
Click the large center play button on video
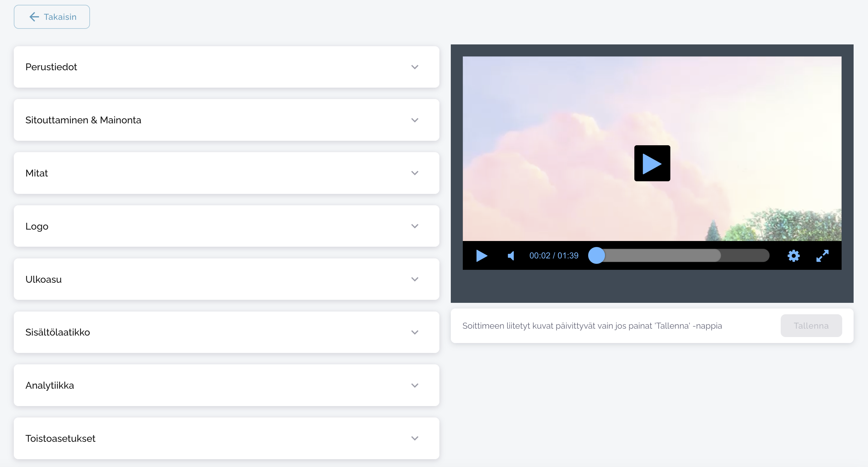point(652,163)
